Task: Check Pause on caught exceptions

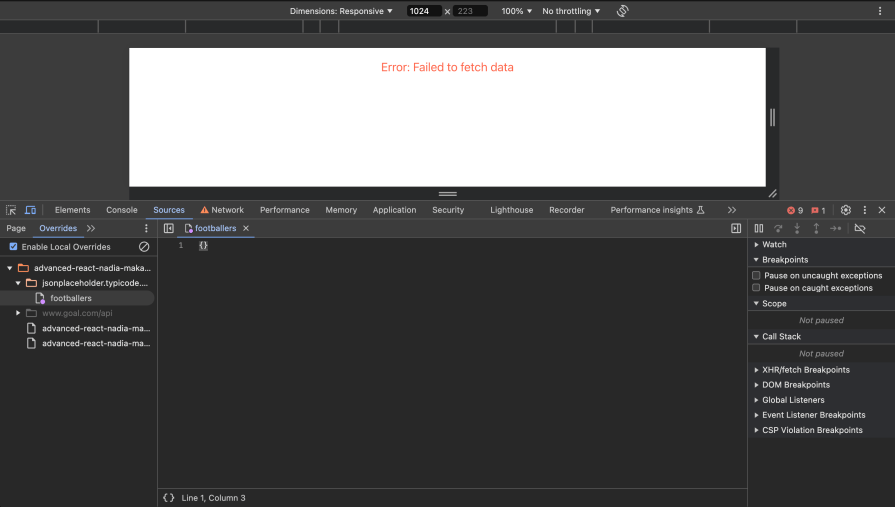Action: [x=756, y=288]
